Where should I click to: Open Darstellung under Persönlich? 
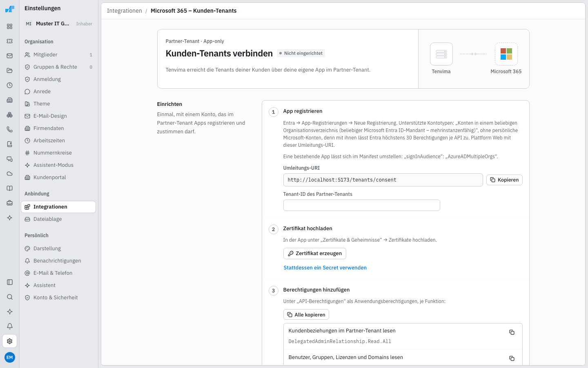58,249
